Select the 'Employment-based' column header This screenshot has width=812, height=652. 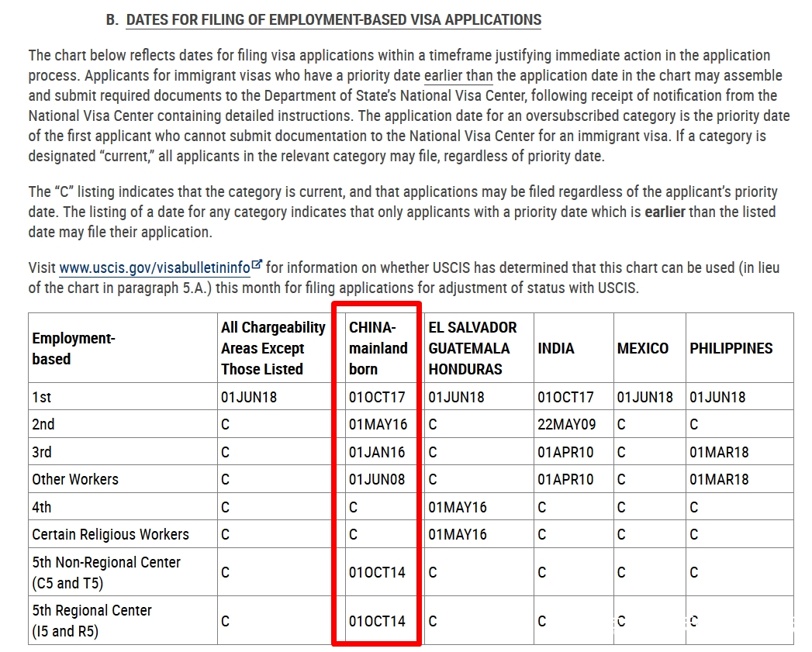point(74,348)
